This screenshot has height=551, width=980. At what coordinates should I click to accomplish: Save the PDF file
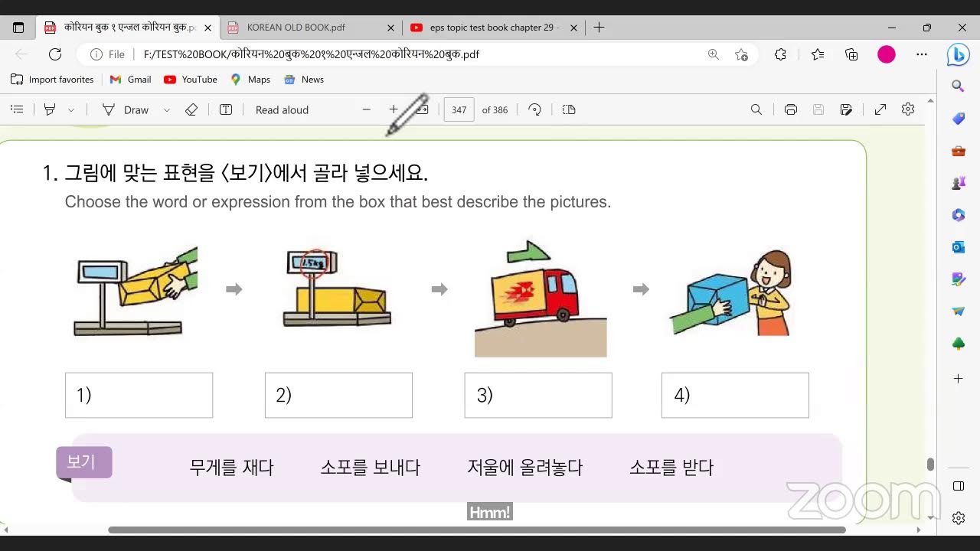(x=818, y=109)
